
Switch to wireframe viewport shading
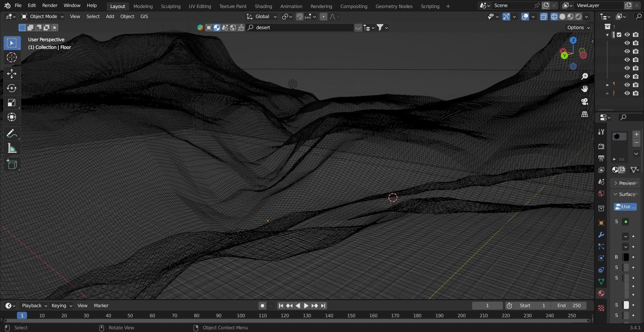pyautogui.click(x=554, y=17)
